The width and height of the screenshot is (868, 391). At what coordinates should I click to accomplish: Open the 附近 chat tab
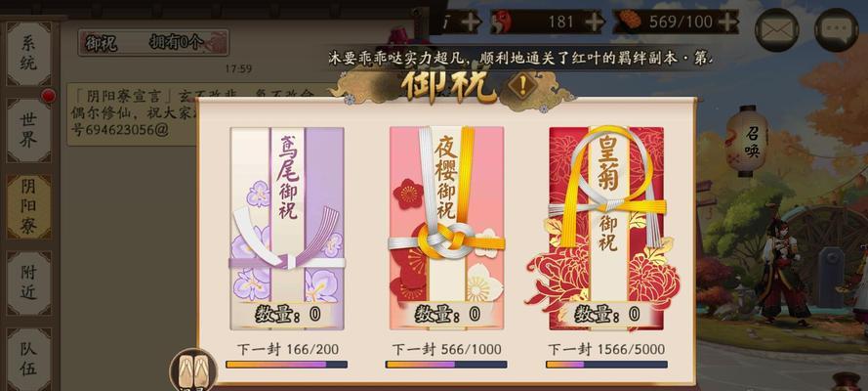click(x=28, y=283)
